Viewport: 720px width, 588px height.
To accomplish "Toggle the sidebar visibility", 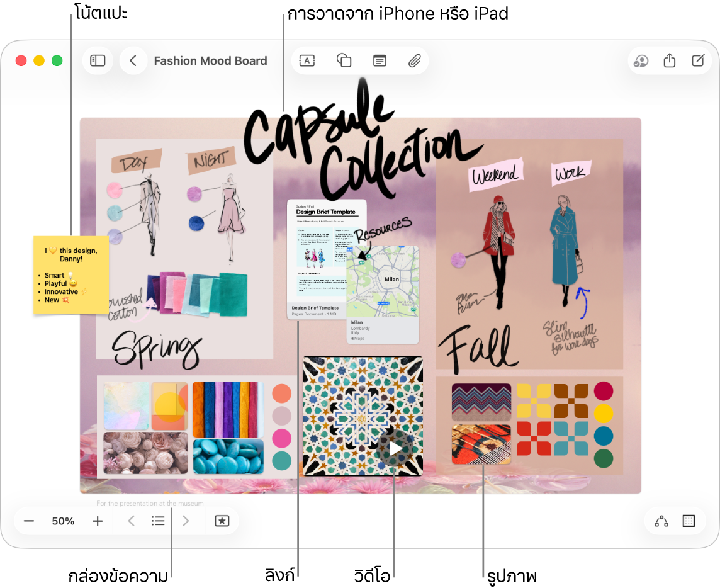I will pyautogui.click(x=98, y=60).
